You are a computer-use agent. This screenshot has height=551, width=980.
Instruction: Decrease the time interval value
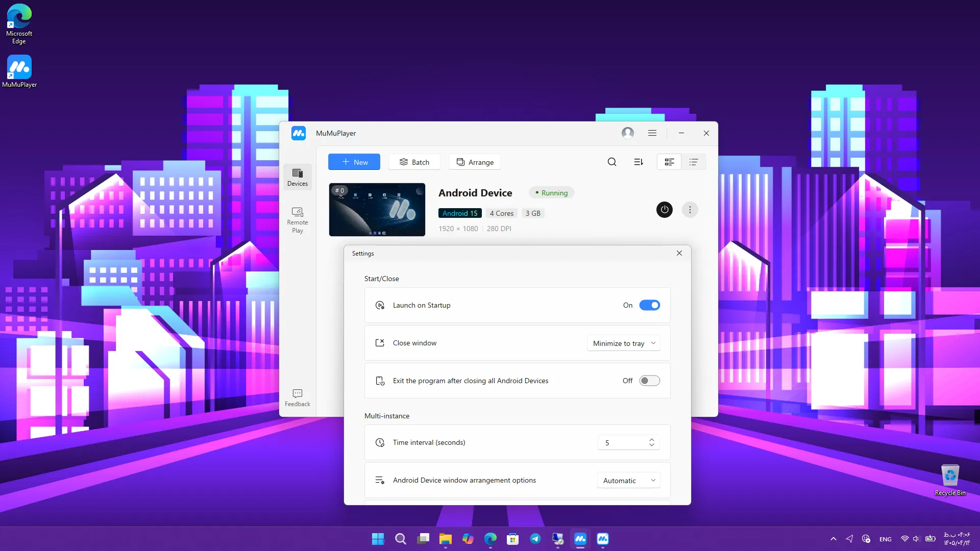coord(652,445)
